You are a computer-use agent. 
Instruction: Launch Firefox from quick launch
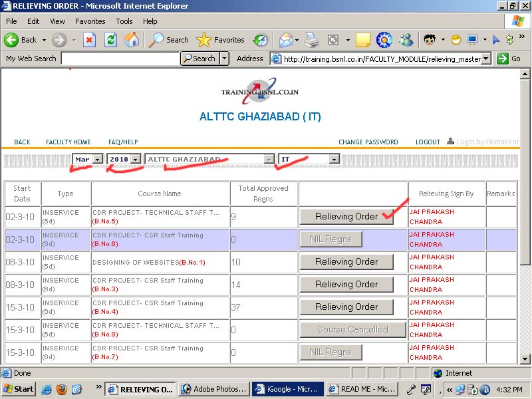pyautogui.click(x=61, y=389)
